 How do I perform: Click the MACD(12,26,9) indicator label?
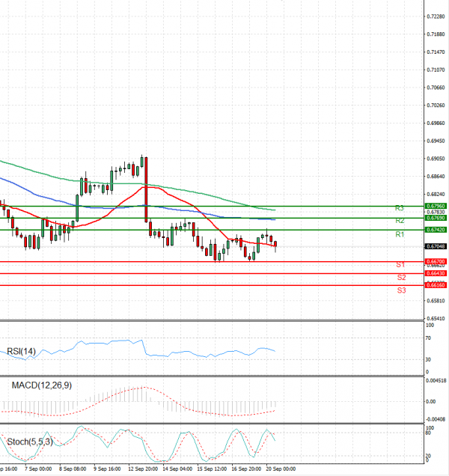[42, 385]
